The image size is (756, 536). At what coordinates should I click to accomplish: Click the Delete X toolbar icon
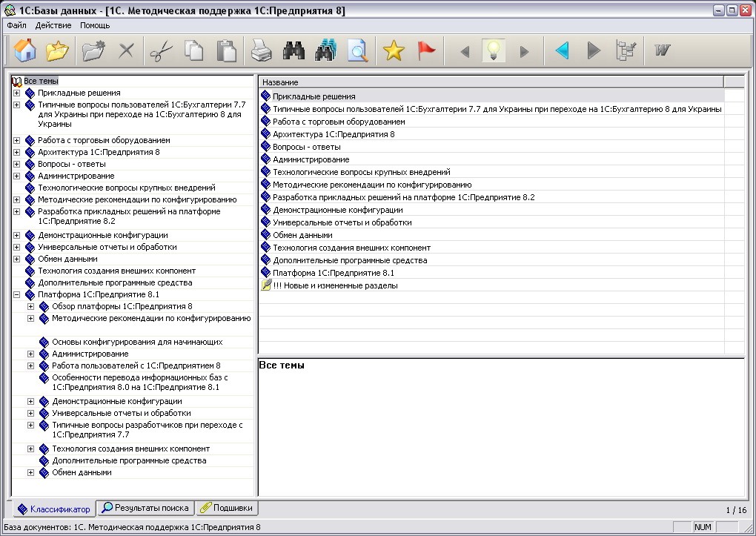point(126,50)
